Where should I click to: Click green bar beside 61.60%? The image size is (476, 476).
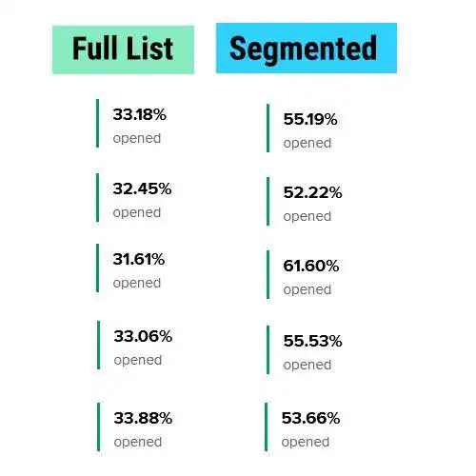pos(268,274)
